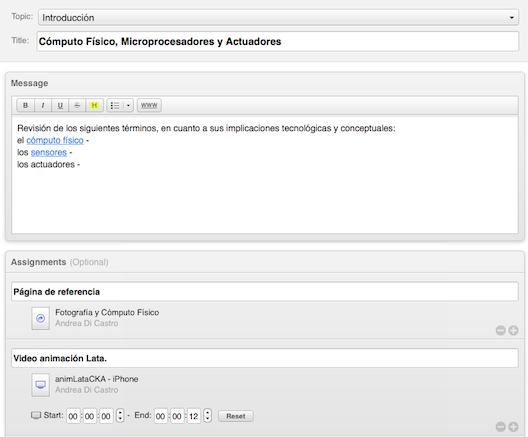Open list style dropdown arrow
The width and height of the screenshot is (528, 437).
128,105
